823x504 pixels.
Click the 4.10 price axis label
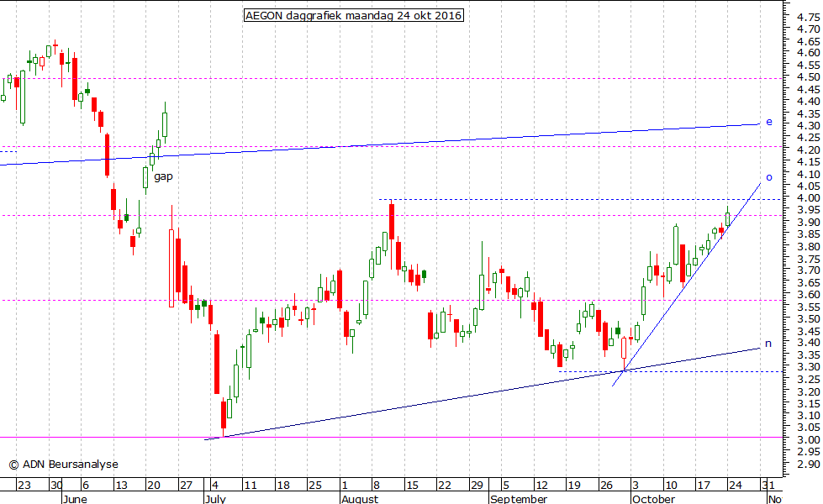click(809, 174)
